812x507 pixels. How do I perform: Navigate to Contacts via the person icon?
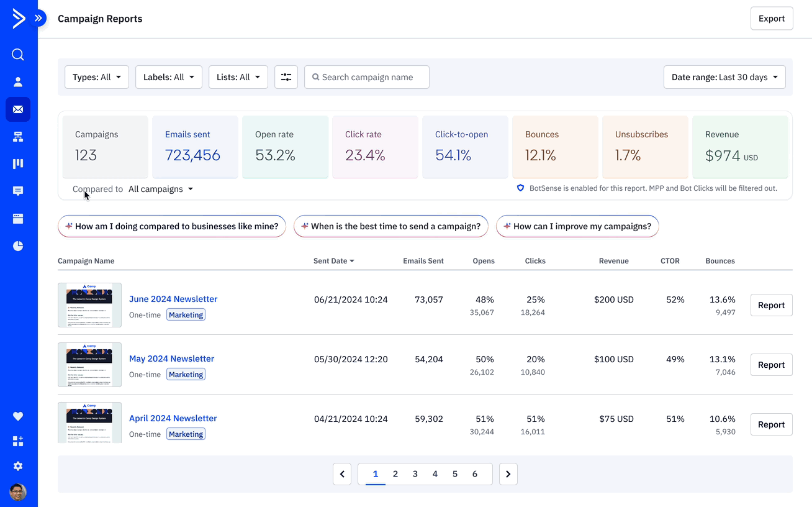pos(17,81)
